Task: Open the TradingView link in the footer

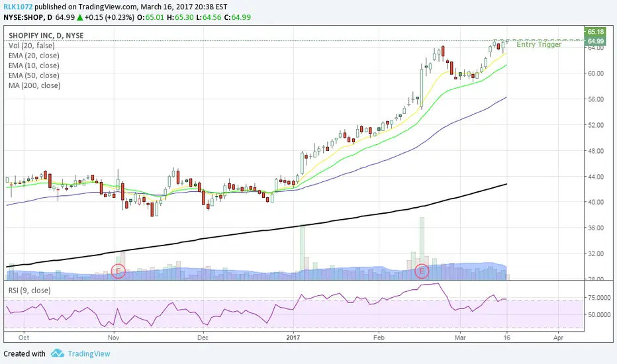Action: point(89,354)
